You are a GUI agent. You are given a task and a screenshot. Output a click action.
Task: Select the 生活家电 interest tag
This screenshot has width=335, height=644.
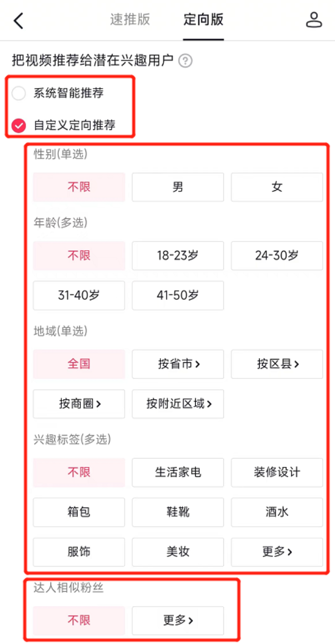[177, 473]
